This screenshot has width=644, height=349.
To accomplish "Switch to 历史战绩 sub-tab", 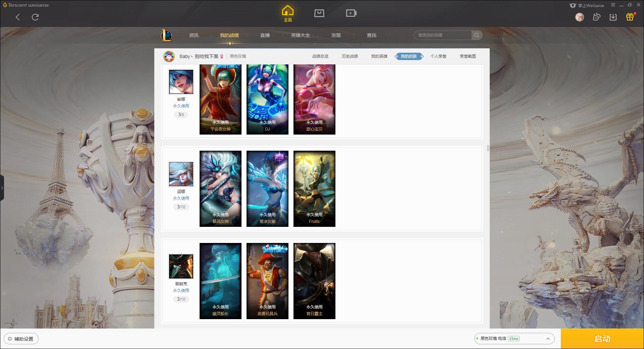I will coord(350,56).
